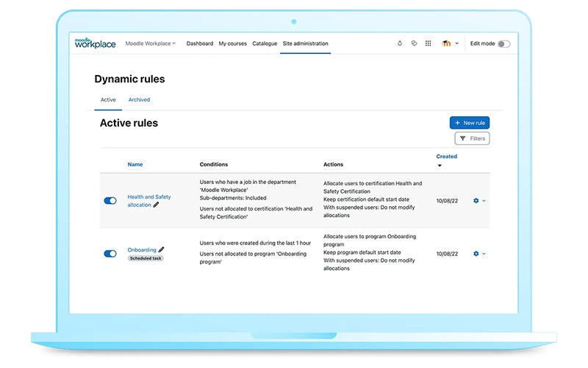This screenshot has height=368, width=588.
Task: Expand the actions chevron for Health and Safety row
Action: coord(484,201)
